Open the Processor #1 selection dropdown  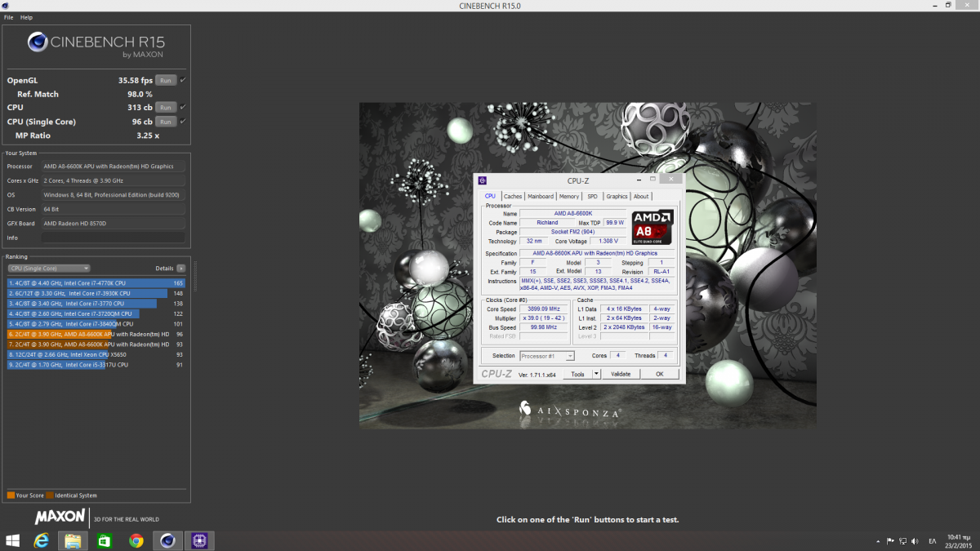pyautogui.click(x=546, y=356)
